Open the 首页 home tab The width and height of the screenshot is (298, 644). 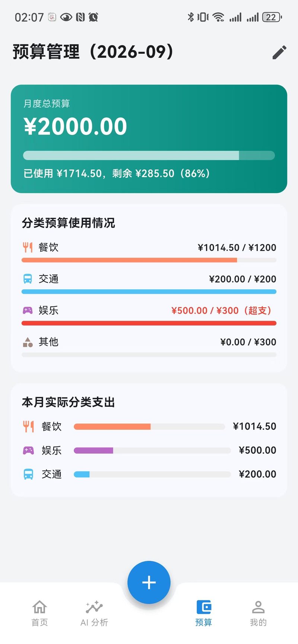(39, 613)
